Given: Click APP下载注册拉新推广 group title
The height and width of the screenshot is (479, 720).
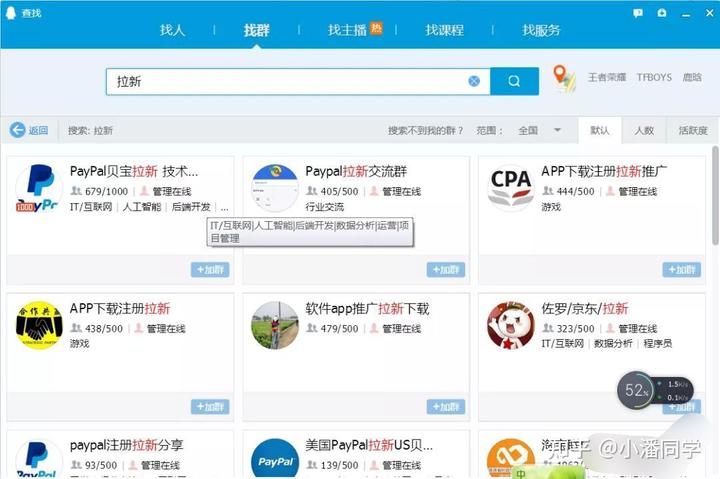Looking at the screenshot, I should (604, 171).
